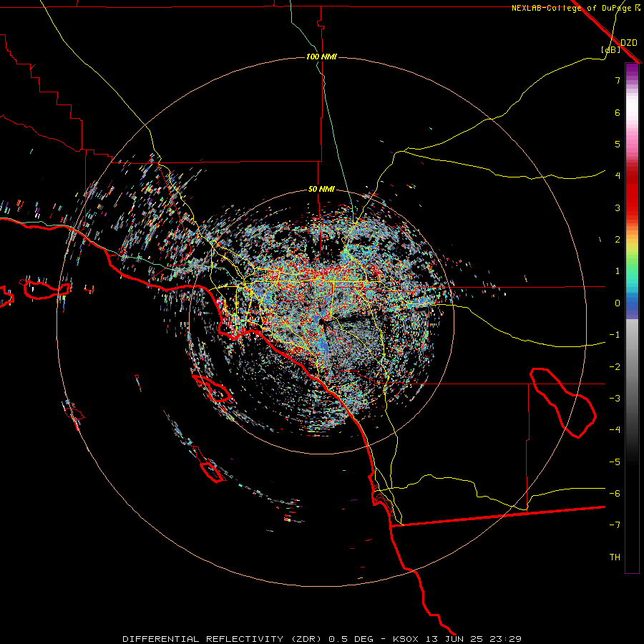The image size is (644, 644).
Task: Select the -5 dB scale value
Action: [x=615, y=462]
